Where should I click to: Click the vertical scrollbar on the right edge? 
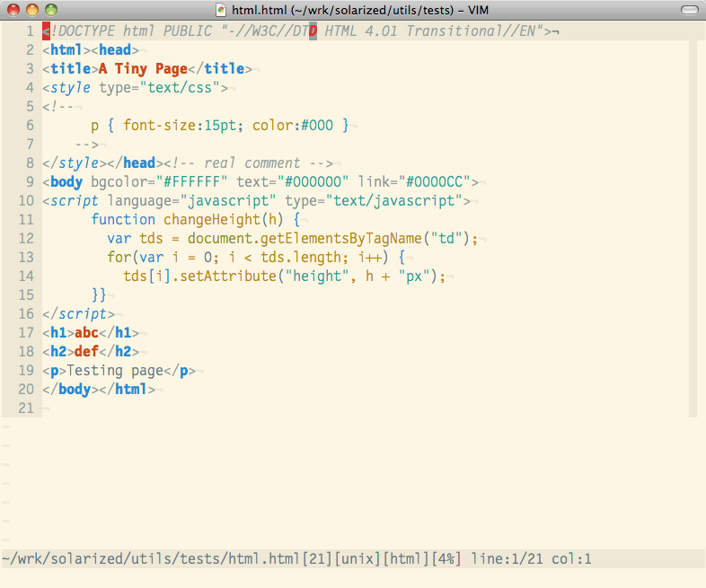click(693, 224)
